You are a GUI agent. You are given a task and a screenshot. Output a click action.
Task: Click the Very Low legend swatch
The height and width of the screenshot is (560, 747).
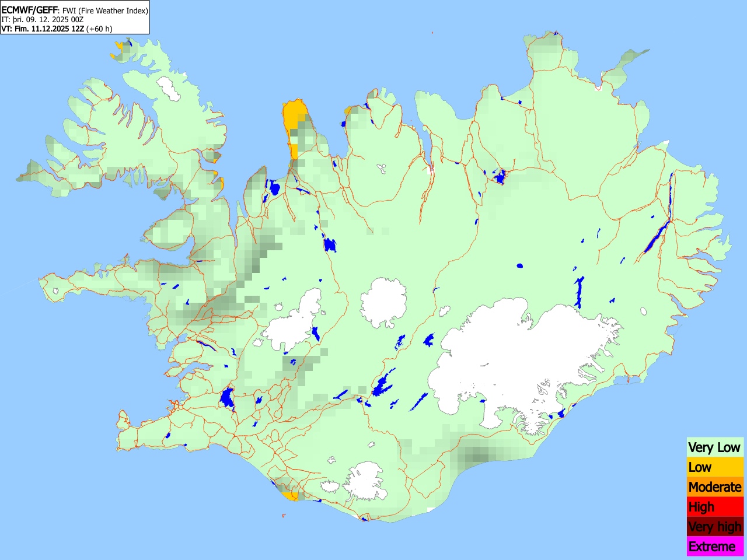pos(715,447)
